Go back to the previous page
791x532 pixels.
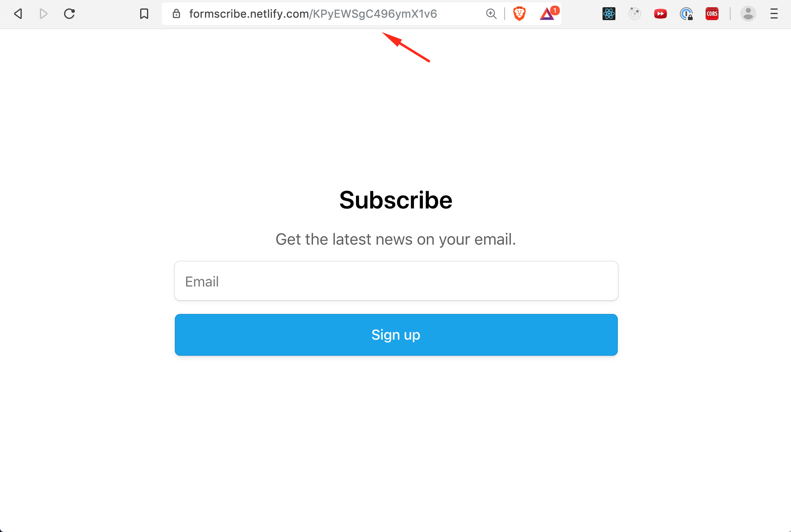coord(18,14)
